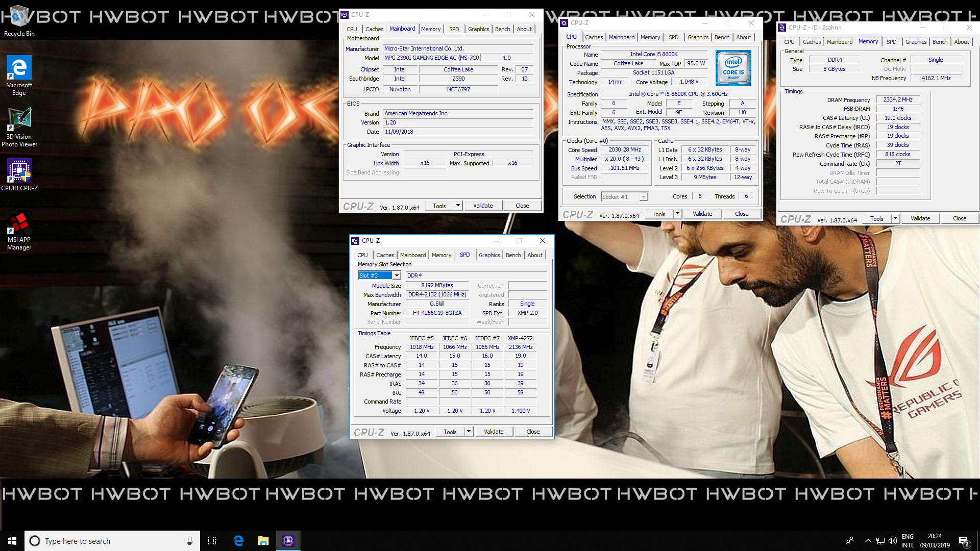The height and width of the screenshot is (551, 980).
Task: Select the CPU tab in Memory window
Action: [789, 42]
